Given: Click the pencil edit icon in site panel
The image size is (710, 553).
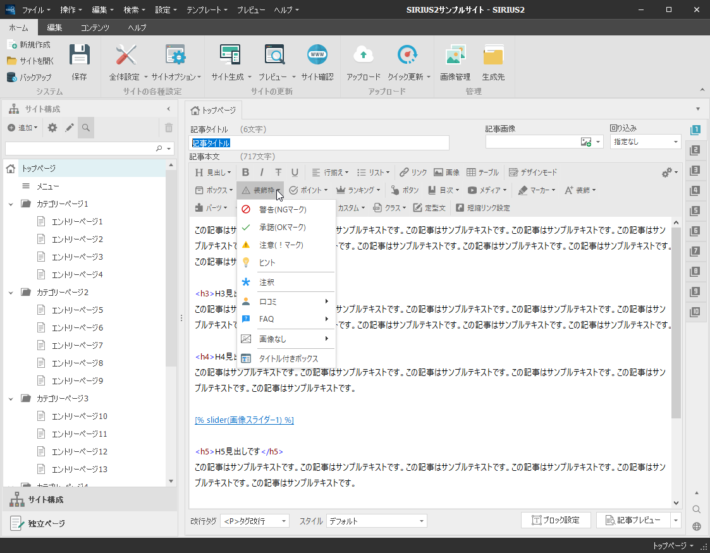Looking at the screenshot, I should [69, 128].
